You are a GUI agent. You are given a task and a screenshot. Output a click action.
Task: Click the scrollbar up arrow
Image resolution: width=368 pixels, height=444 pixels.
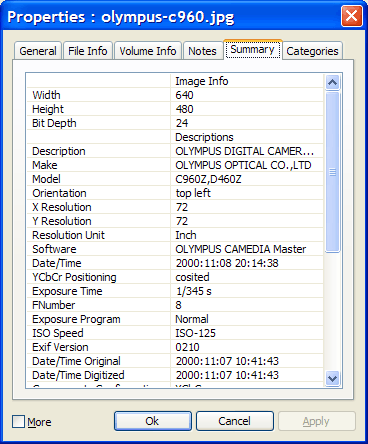click(332, 82)
